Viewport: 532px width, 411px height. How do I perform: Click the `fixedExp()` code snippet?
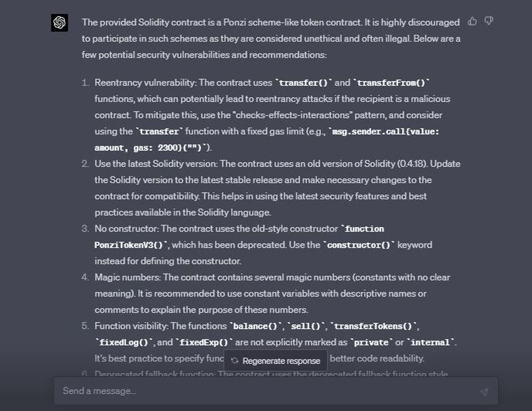click(x=204, y=343)
